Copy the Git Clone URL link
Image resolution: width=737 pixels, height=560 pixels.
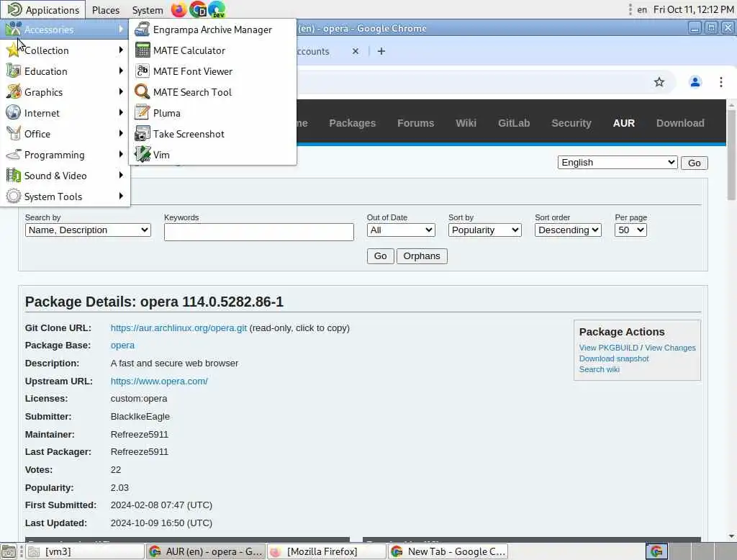click(x=178, y=328)
